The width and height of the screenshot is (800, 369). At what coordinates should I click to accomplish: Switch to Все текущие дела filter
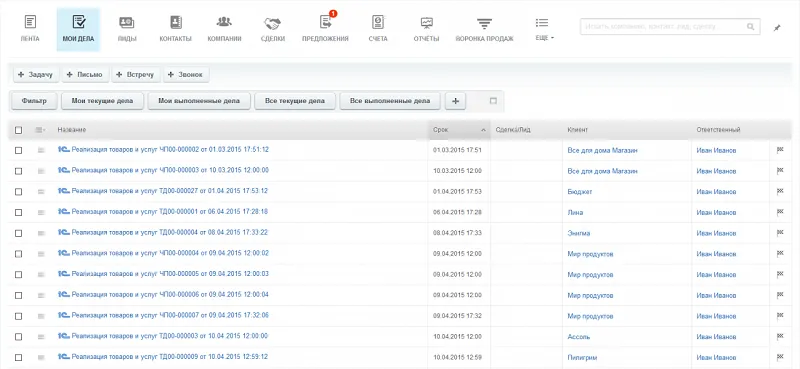point(295,101)
